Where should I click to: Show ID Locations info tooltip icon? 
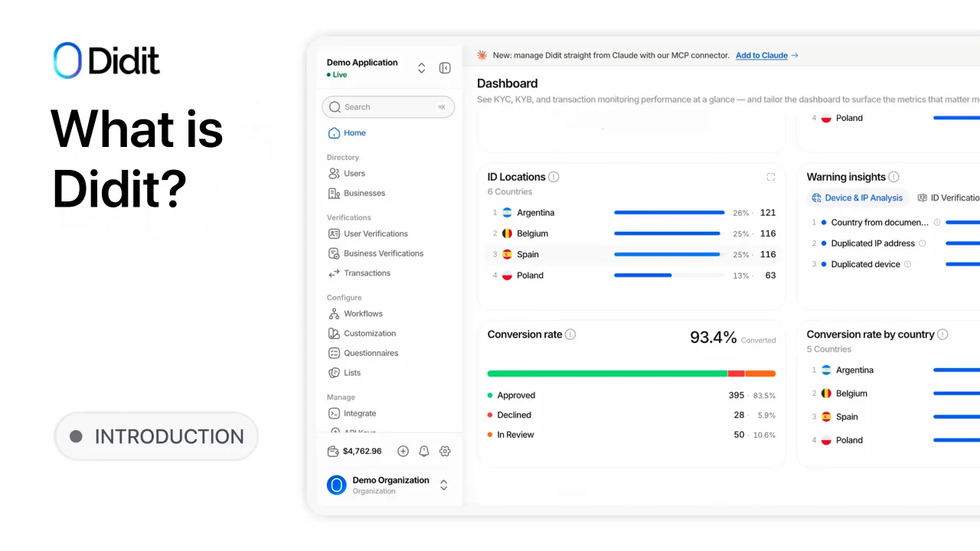coord(554,177)
